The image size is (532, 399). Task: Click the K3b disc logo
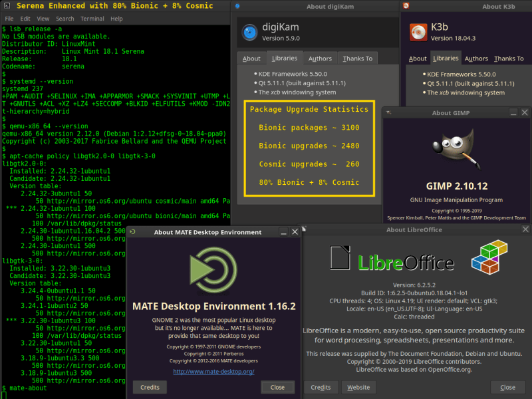click(417, 32)
